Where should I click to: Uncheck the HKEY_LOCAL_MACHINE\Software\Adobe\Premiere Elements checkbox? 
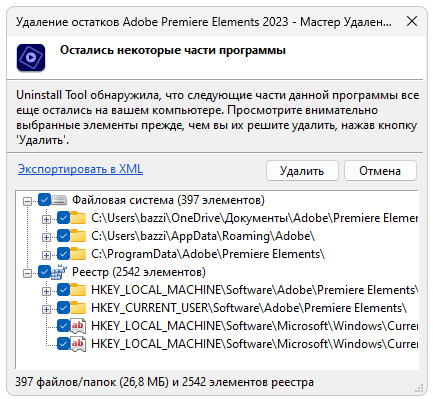(x=63, y=290)
